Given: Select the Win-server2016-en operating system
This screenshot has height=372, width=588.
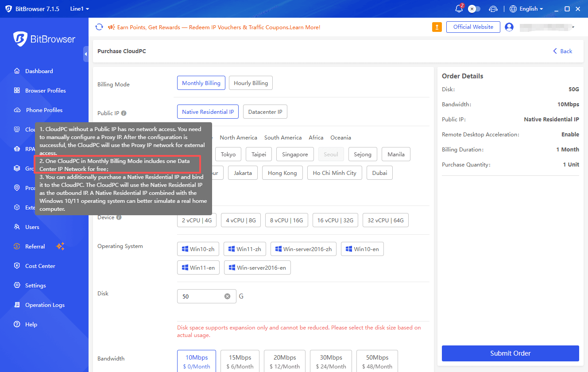Looking at the screenshot, I should (257, 267).
